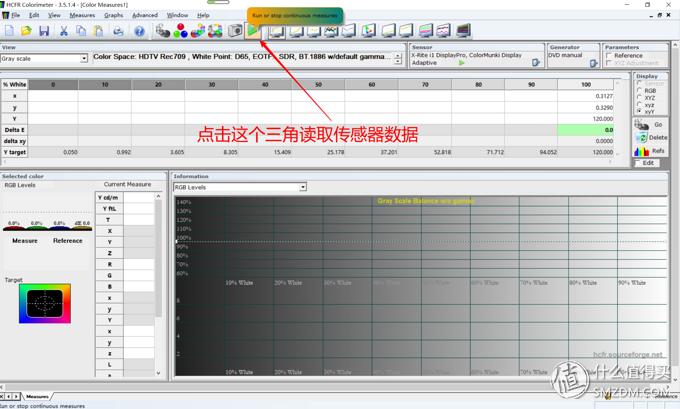Image resolution: width=680 pixels, height=409 pixels.
Task: Copy using the toolbar Copy icon
Action: click(x=81, y=31)
